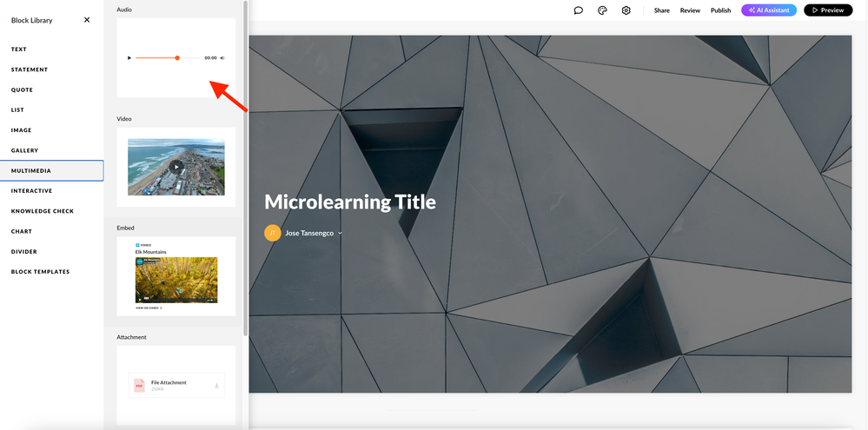Select the CHART block category
The width and height of the screenshot is (868, 430).
point(22,231)
